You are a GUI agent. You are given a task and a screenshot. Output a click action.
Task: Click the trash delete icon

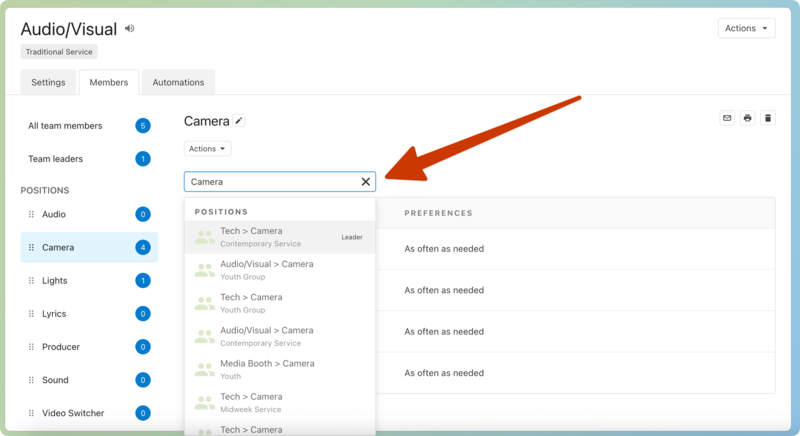(768, 118)
